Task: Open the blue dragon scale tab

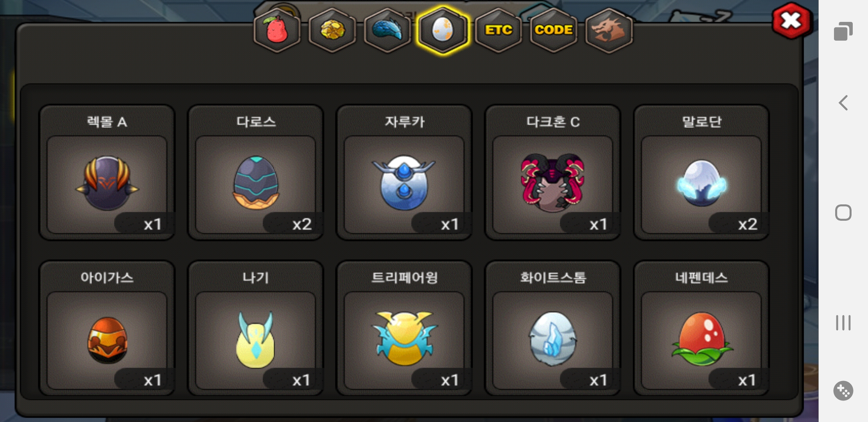Action: [x=387, y=30]
